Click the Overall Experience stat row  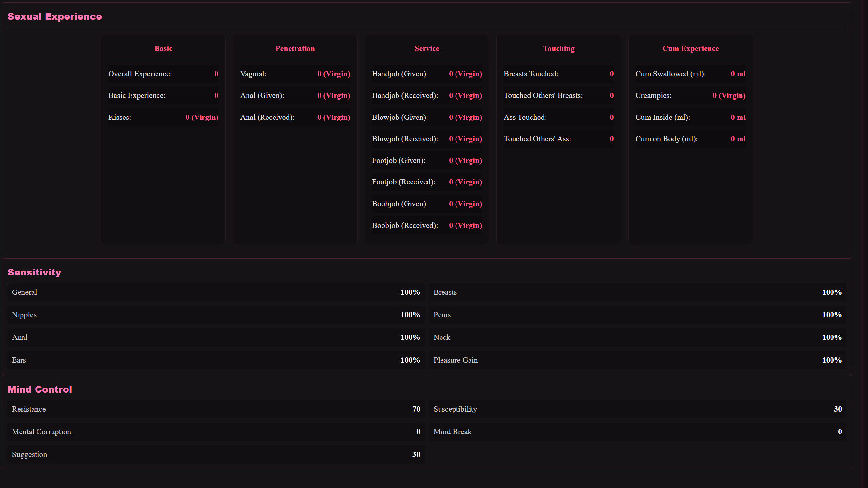[163, 74]
